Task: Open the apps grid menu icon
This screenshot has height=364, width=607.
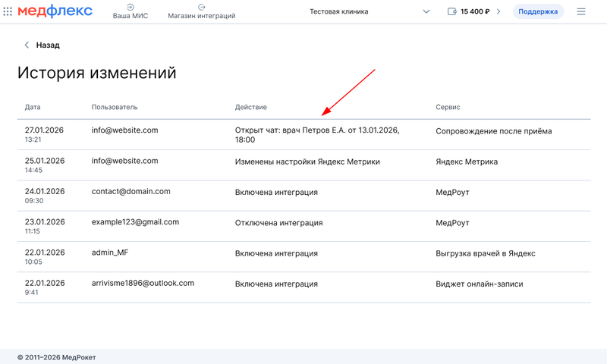Action: (x=8, y=11)
